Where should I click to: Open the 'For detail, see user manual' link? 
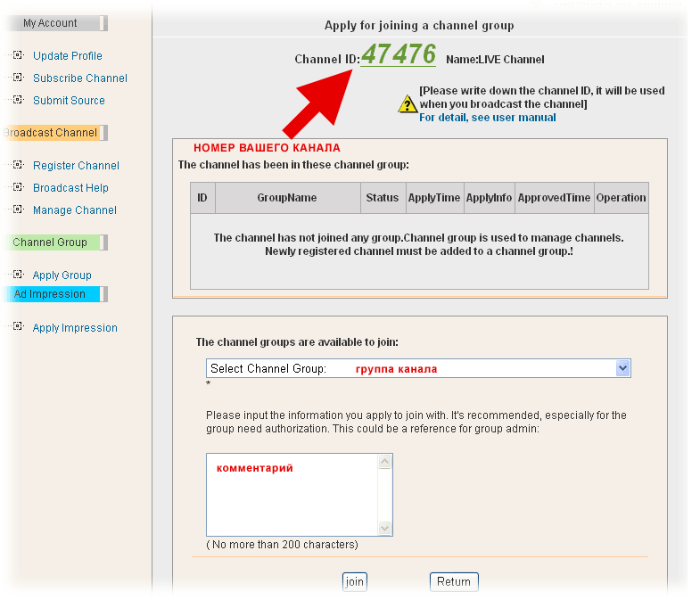[x=487, y=118]
